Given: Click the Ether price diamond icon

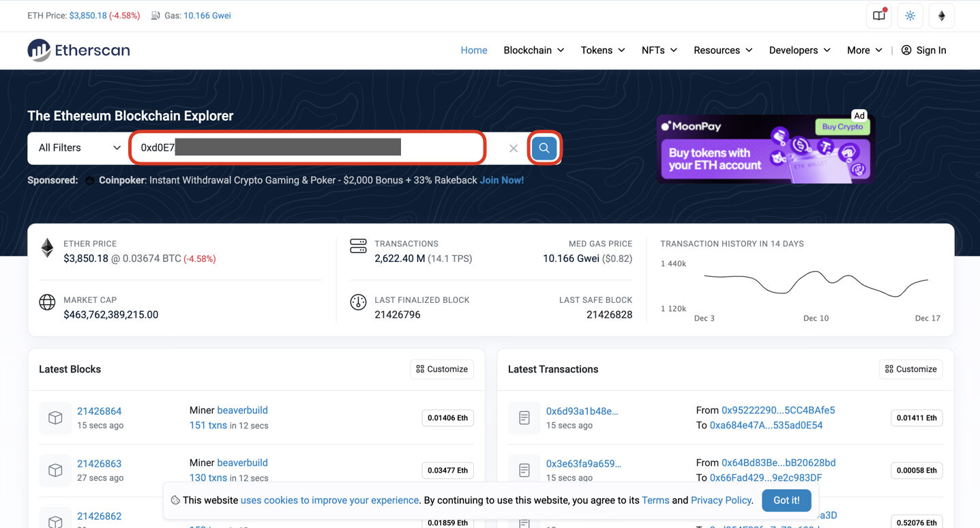Looking at the screenshot, I should (47, 248).
